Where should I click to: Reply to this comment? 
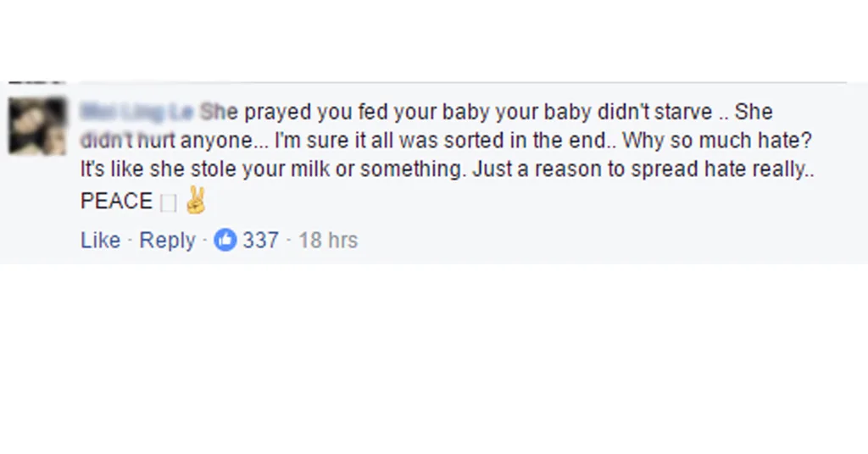(x=167, y=241)
